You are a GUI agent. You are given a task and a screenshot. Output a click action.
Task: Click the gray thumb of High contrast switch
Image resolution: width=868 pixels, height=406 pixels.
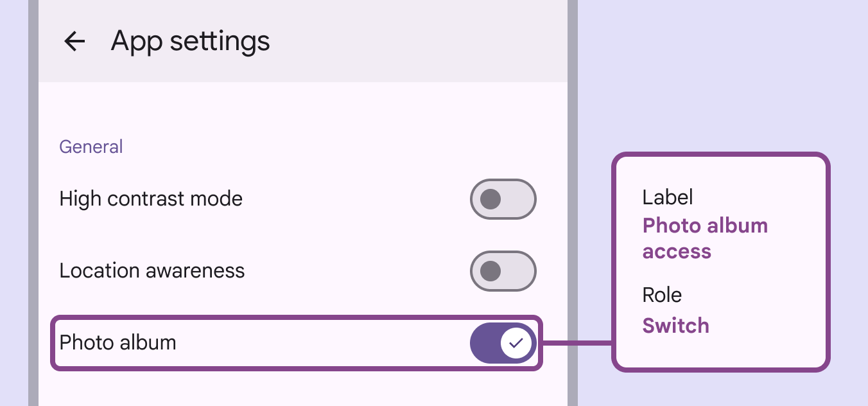coord(490,199)
